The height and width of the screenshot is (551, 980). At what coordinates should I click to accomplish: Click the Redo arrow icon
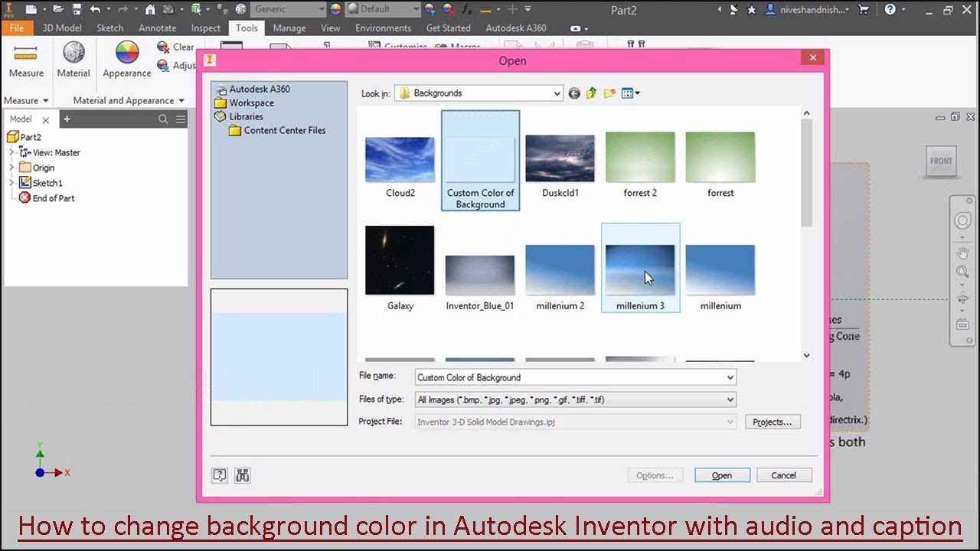pos(122,9)
